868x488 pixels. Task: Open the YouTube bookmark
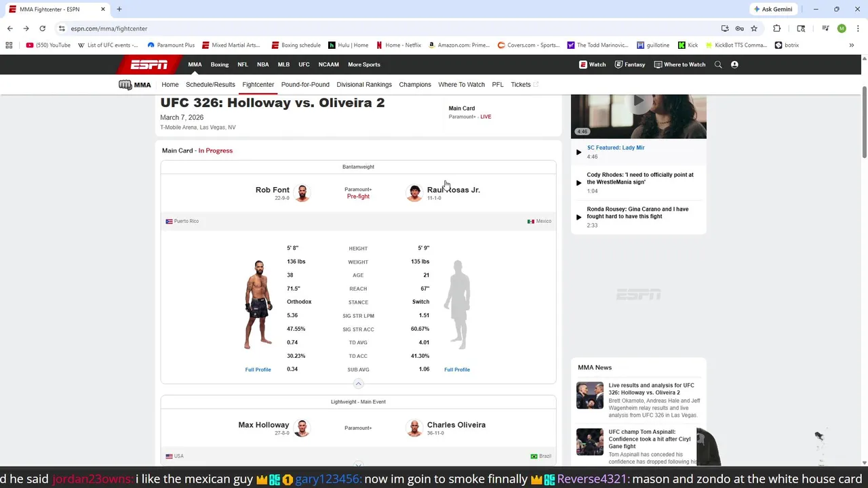point(48,45)
